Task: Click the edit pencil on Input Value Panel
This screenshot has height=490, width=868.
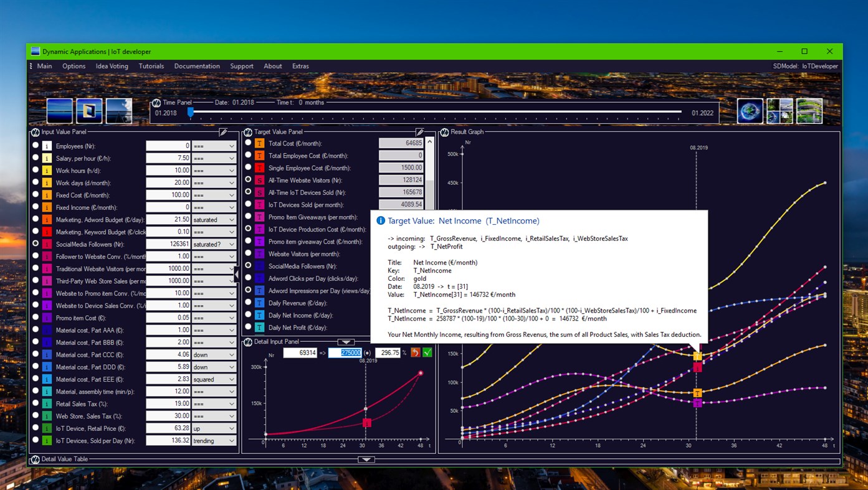Action: [223, 131]
